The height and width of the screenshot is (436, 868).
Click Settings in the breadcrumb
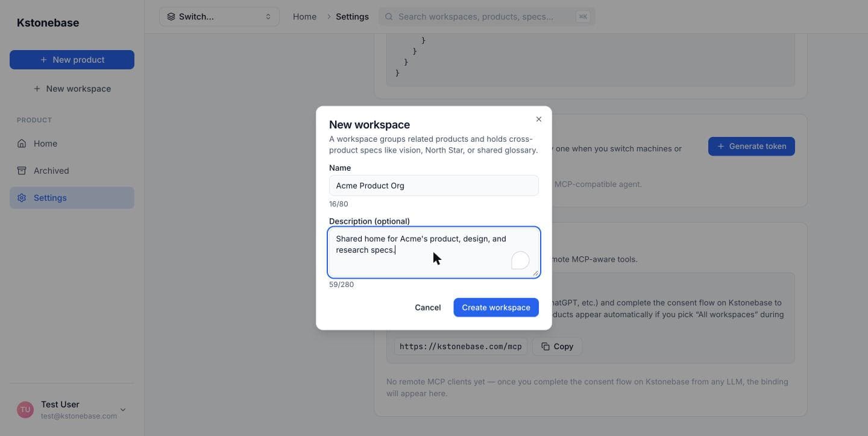(x=352, y=17)
